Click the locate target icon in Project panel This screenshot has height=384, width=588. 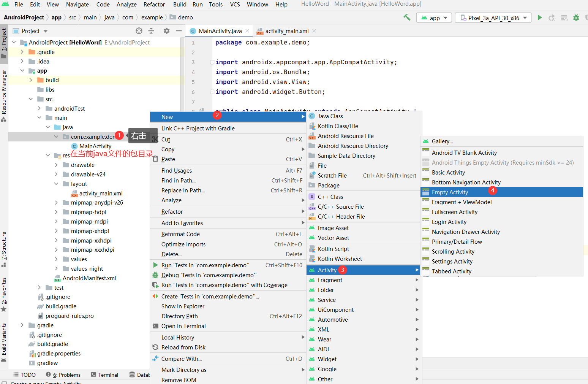click(x=139, y=31)
